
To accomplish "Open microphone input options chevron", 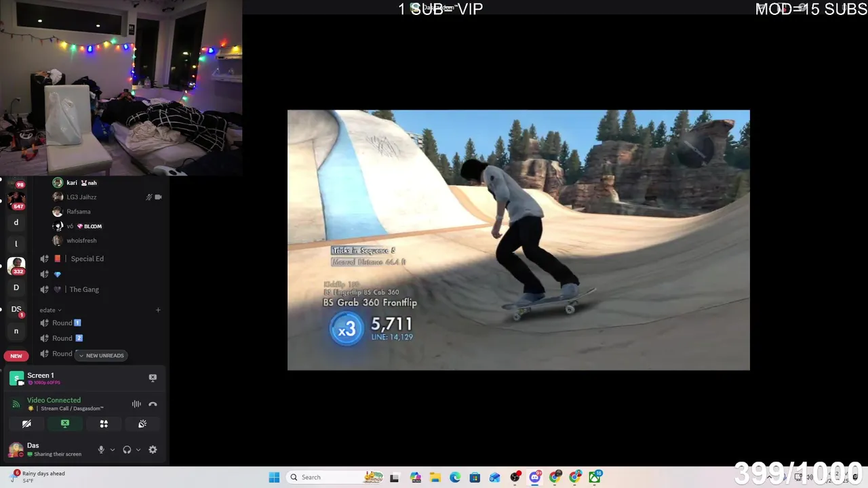I will click(113, 449).
